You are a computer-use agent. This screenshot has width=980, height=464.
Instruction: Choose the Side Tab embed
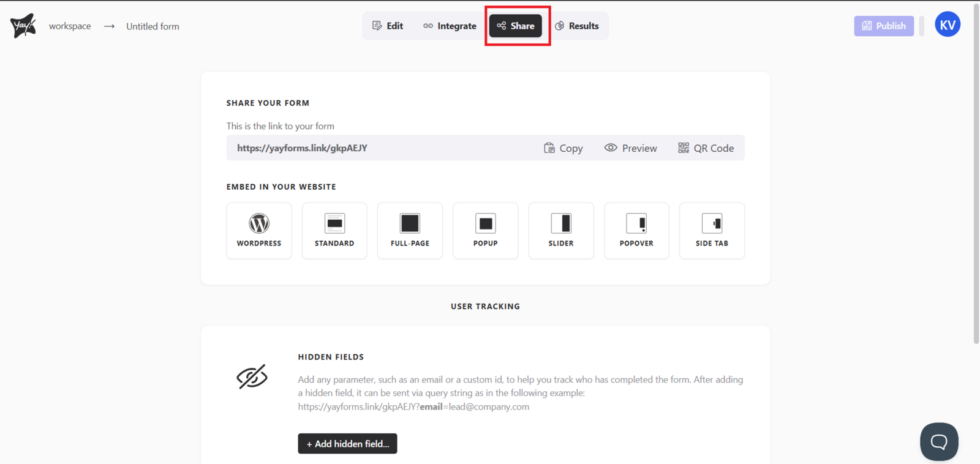tap(712, 231)
